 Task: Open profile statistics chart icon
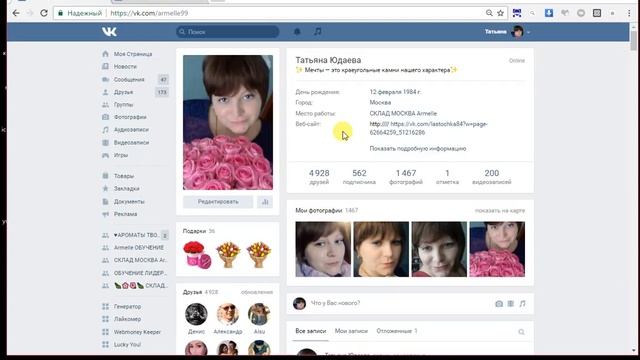point(265,202)
